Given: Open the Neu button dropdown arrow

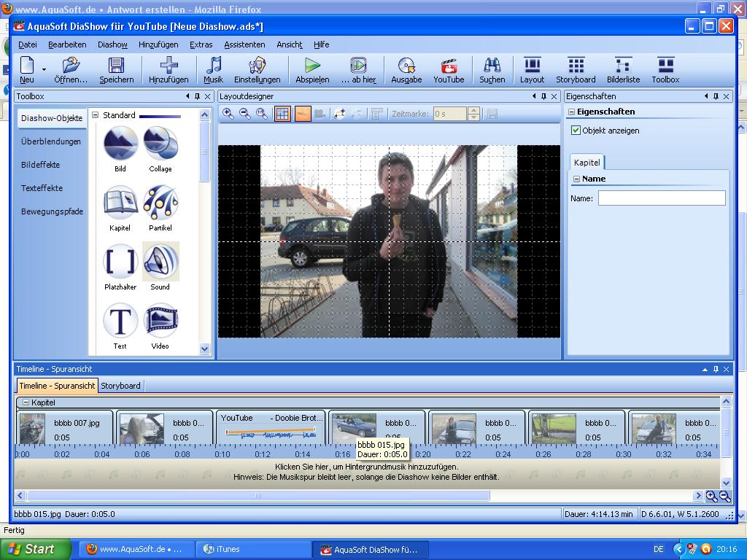Looking at the screenshot, I should (44, 70).
